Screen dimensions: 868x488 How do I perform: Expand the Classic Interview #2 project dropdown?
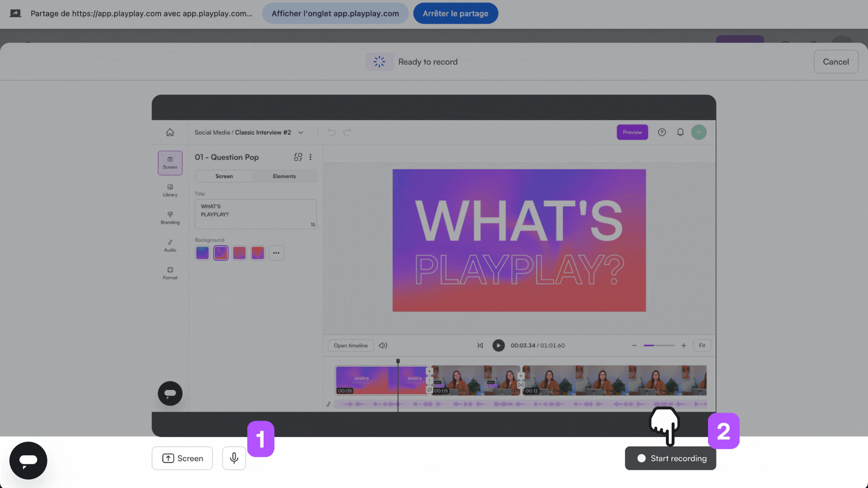coord(301,132)
